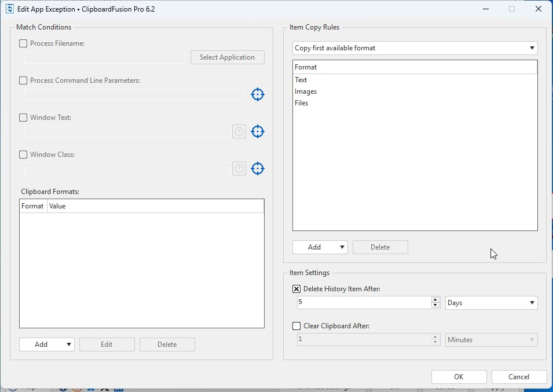Click crosshair target icon beside Window Text
Screen dimensions: 553x392
pyautogui.click(x=257, y=131)
